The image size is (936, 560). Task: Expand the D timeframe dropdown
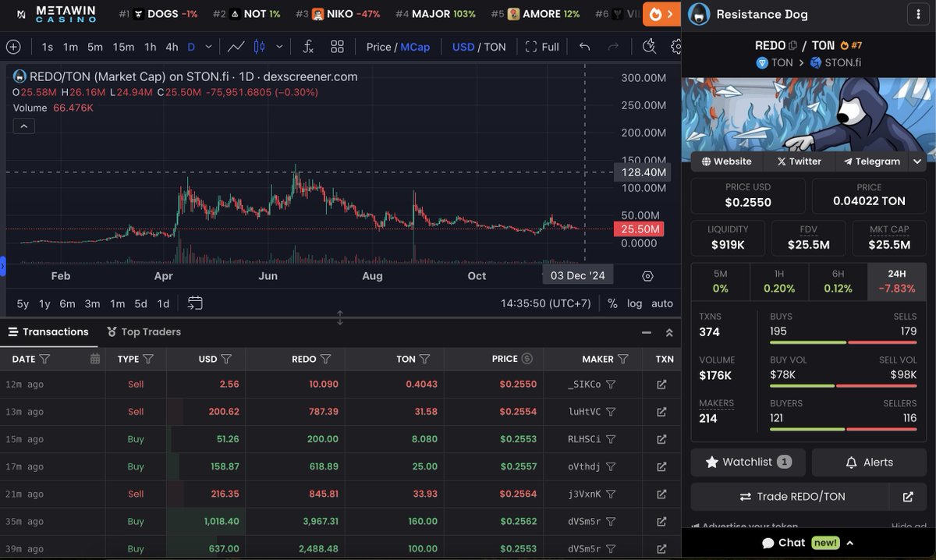207,47
